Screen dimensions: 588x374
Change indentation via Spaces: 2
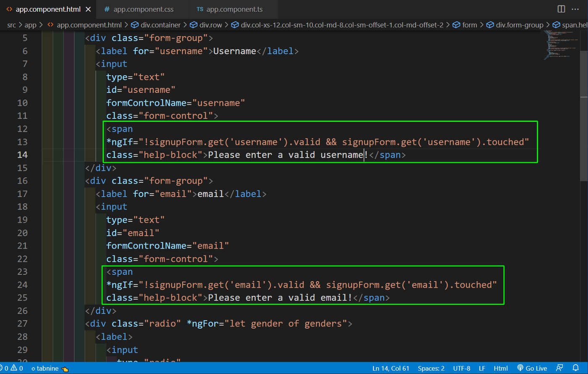(431, 369)
